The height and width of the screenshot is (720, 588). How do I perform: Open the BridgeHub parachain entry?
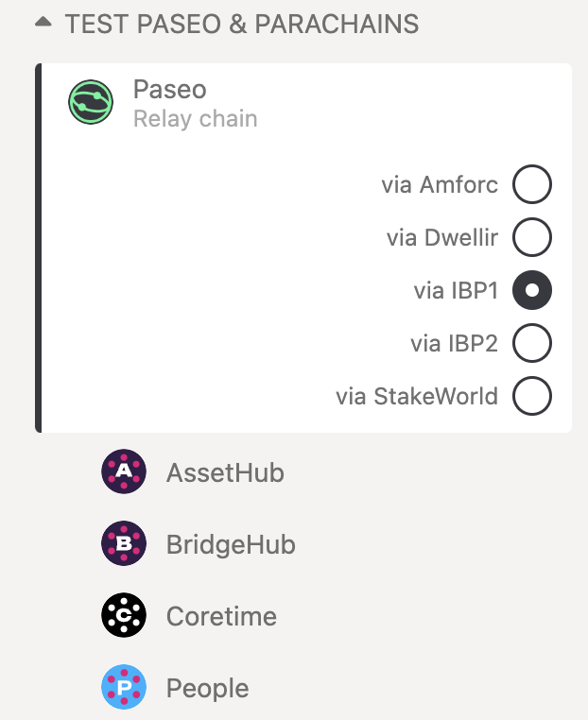(x=303, y=543)
